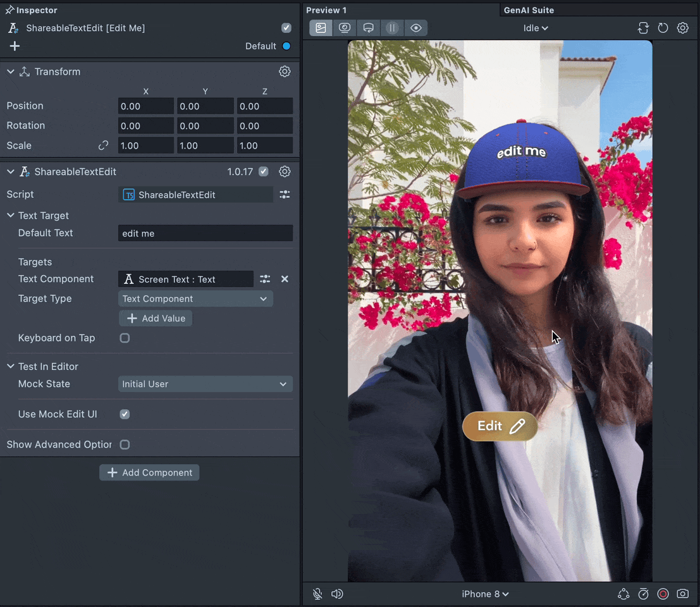Click the red record button in preview

(663, 594)
